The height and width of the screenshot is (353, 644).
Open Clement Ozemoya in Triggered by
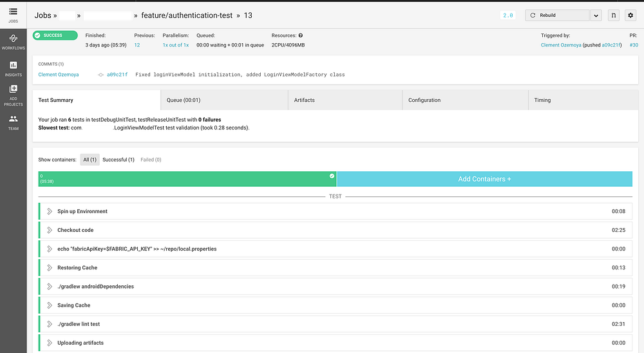pyautogui.click(x=561, y=45)
